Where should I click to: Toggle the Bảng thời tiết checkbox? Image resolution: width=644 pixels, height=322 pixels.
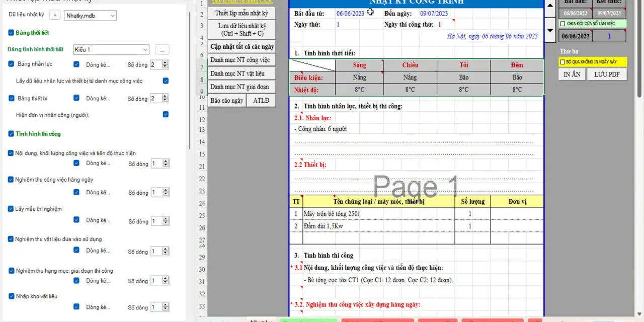click(x=11, y=33)
